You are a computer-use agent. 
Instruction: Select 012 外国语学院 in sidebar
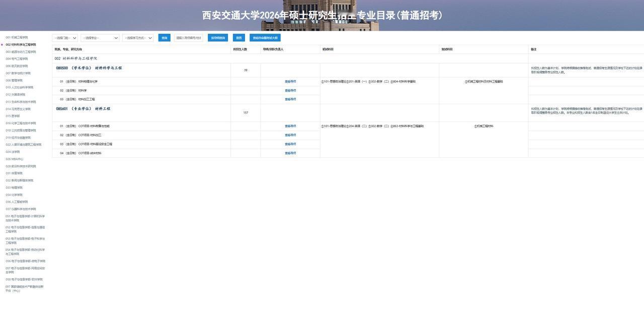click(x=15, y=95)
